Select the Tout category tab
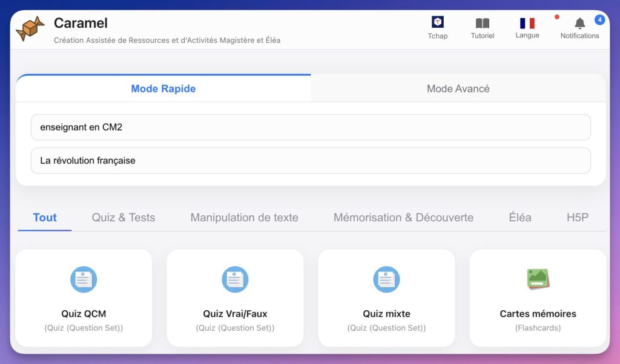Image resolution: width=620 pixels, height=364 pixels. 45,218
